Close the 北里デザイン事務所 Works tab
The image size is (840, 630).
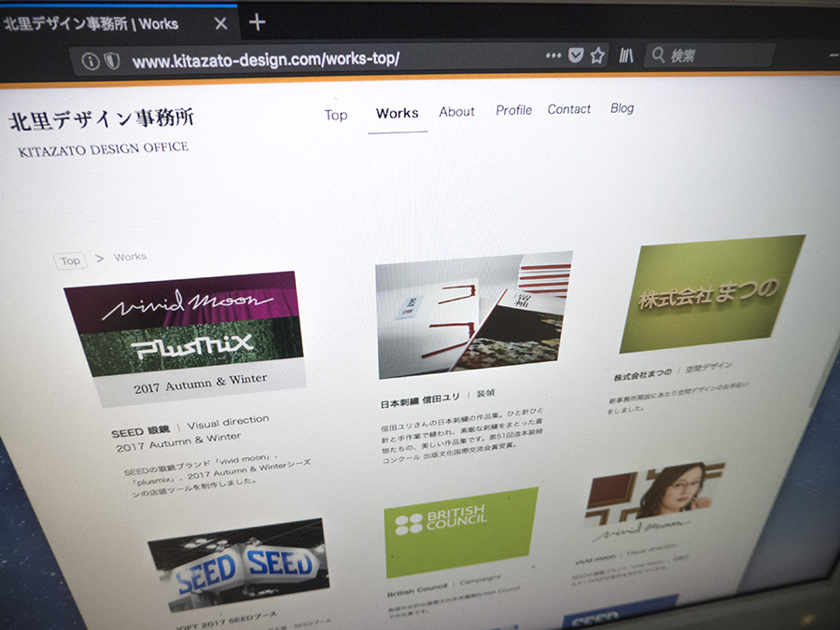click(220, 23)
